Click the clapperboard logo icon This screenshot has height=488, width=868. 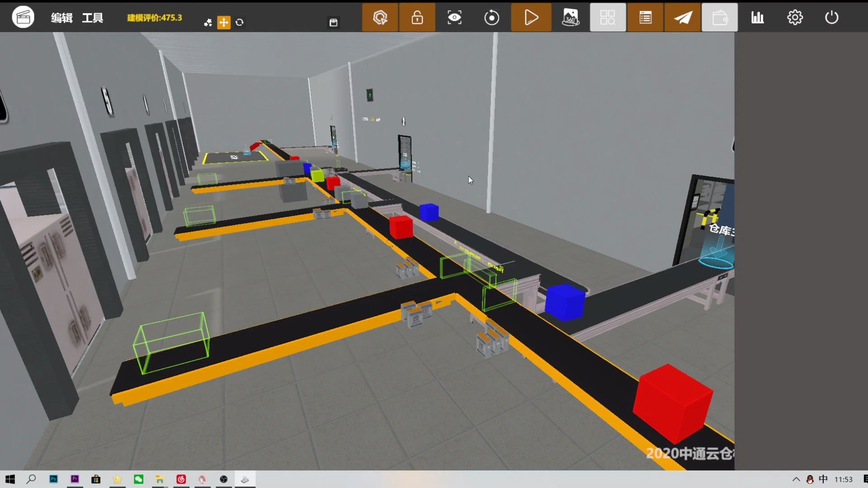coord(23,18)
